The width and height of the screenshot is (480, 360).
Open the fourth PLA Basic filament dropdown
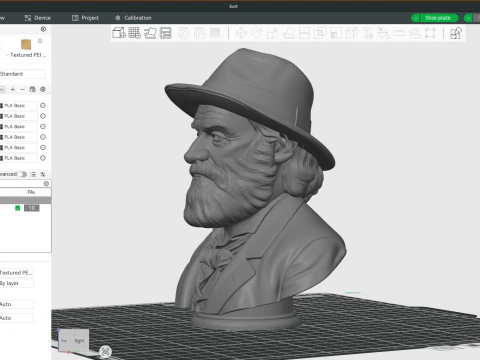coord(19,137)
